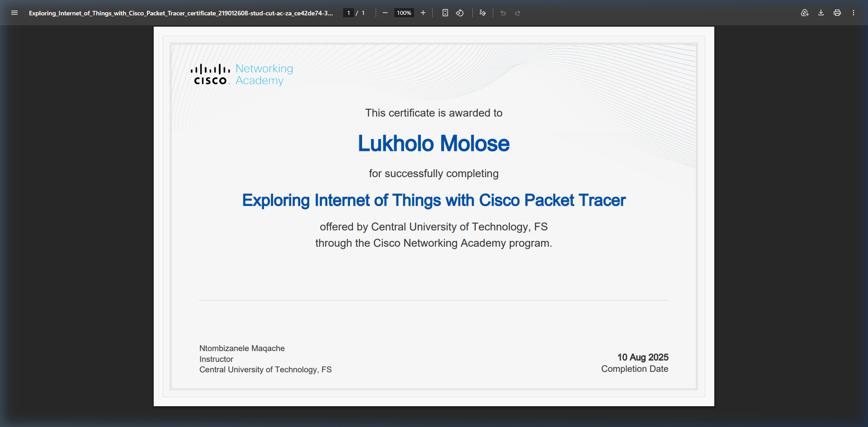Click the undo arrow icon
The image size is (868, 427).
(x=503, y=13)
